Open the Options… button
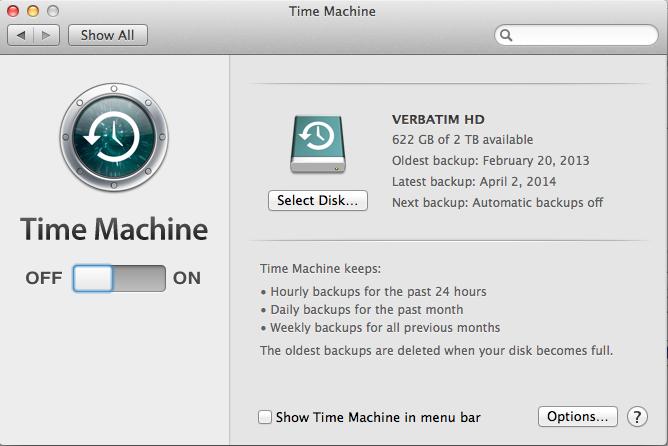The width and height of the screenshot is (668, 446). (x=578, y=416)
